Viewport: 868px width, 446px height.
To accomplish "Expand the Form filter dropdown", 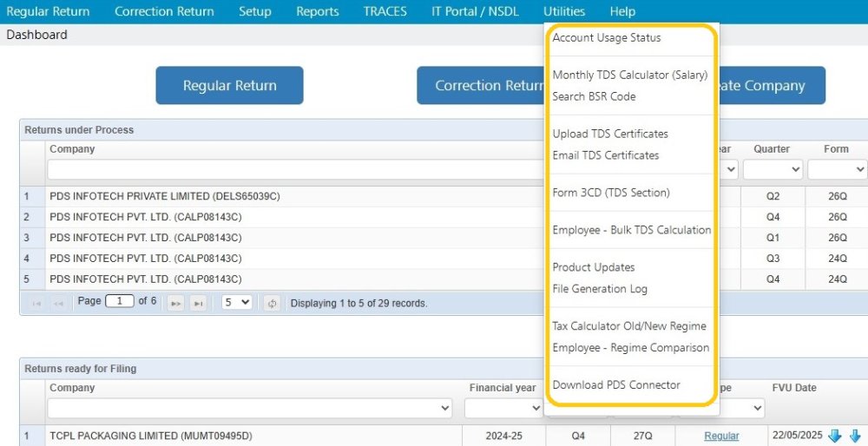I will coord(838,169).
